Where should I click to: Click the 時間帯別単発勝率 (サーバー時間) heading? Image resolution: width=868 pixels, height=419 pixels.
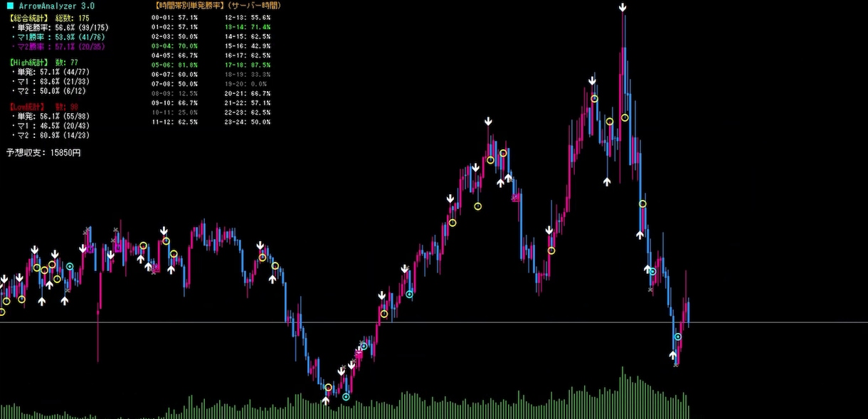[x=217, y=6]
